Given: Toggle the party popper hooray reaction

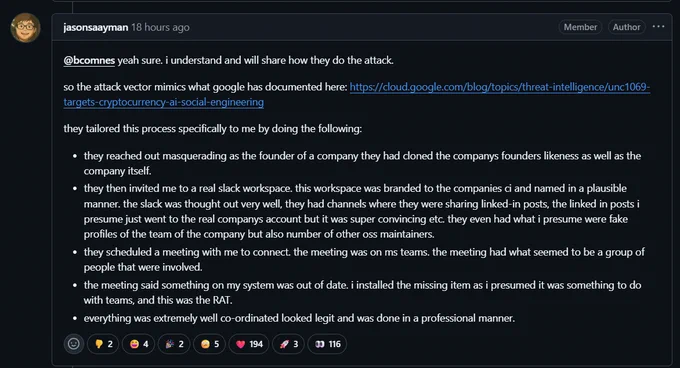Looking at the screenshot, I should [174, 344].
